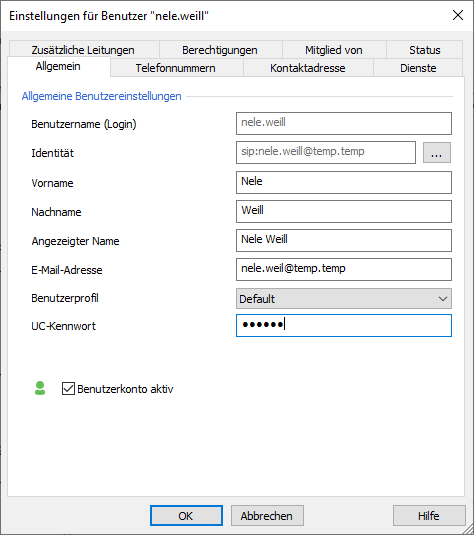Close the Einstellungen dialog window

coord(458,15)
